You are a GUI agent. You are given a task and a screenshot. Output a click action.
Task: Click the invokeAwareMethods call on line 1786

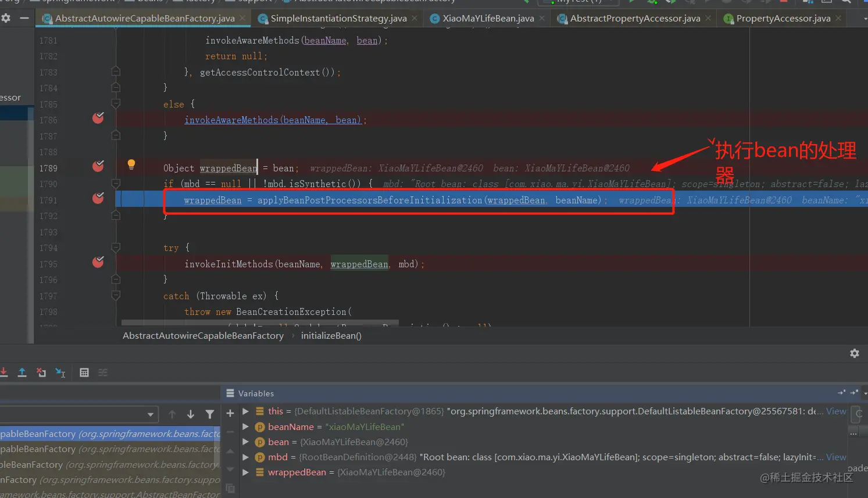273,120
